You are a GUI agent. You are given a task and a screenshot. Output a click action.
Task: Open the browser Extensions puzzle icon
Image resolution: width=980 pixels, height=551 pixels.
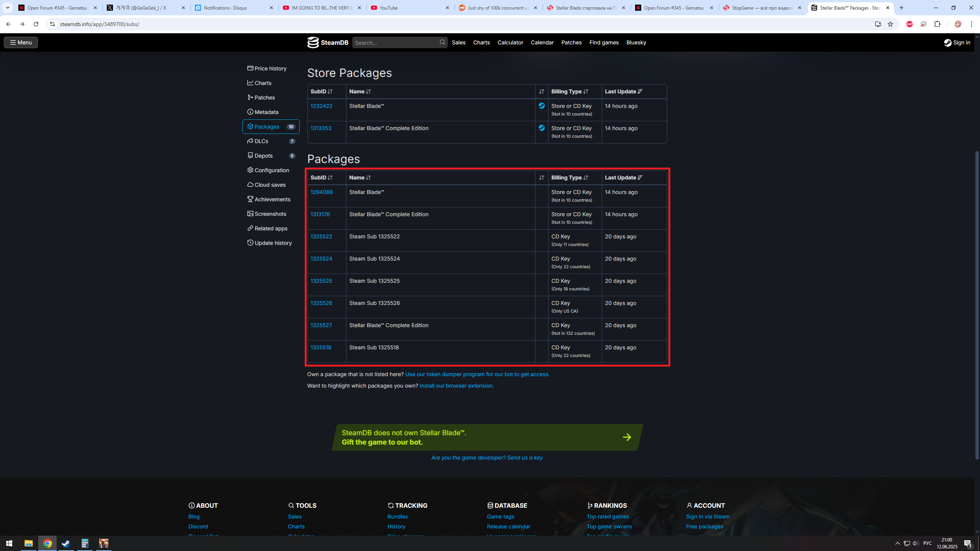[x=938, y=24]
